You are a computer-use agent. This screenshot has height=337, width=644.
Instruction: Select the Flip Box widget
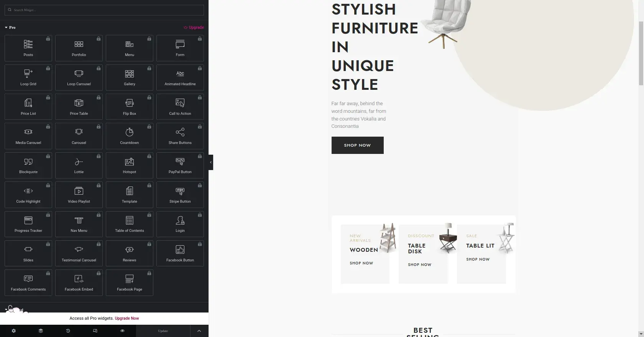(130, 107)
